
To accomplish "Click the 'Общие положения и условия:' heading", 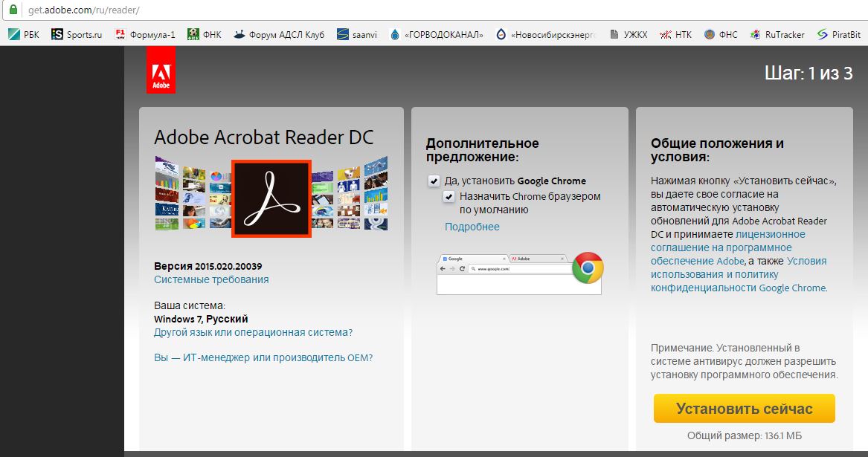I will 718,150.
